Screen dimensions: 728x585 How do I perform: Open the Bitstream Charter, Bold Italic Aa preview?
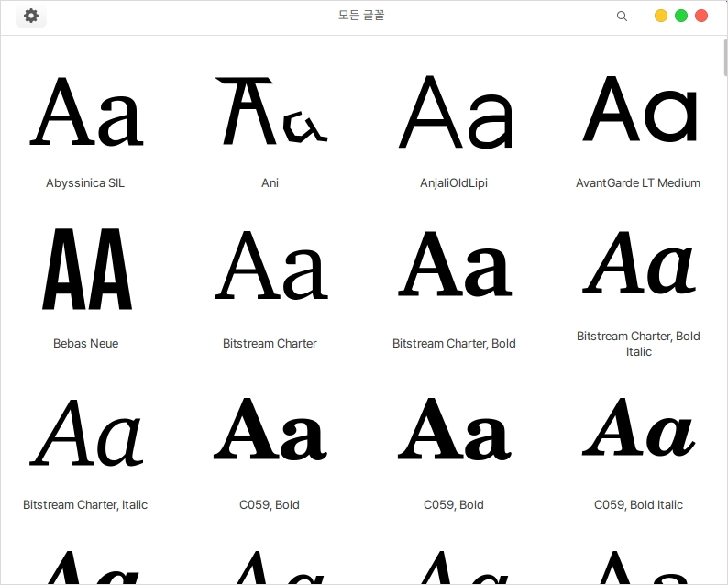(x=639, y=263)
